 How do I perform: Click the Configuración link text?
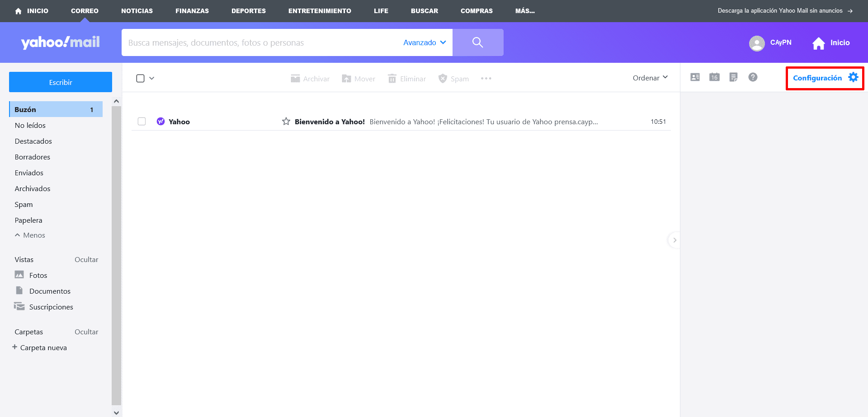817,78
